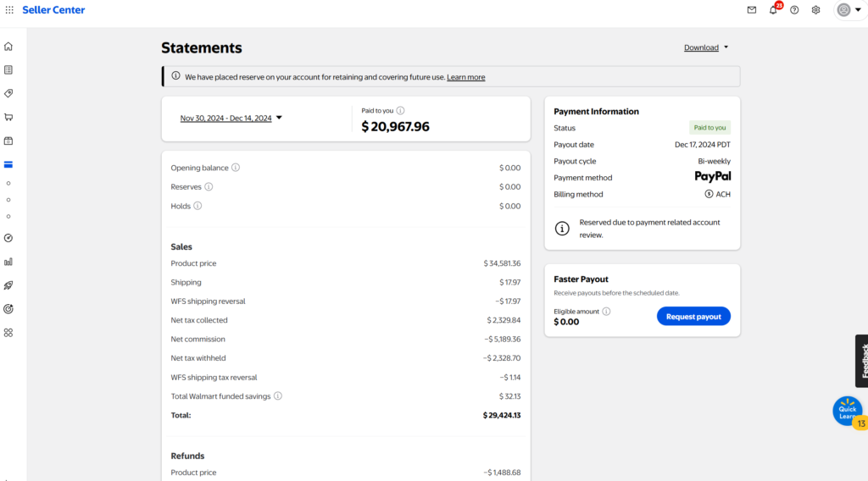Viewport: 868px width, 481px height.
Task: Open the help question mark icon
Action: 794,10
